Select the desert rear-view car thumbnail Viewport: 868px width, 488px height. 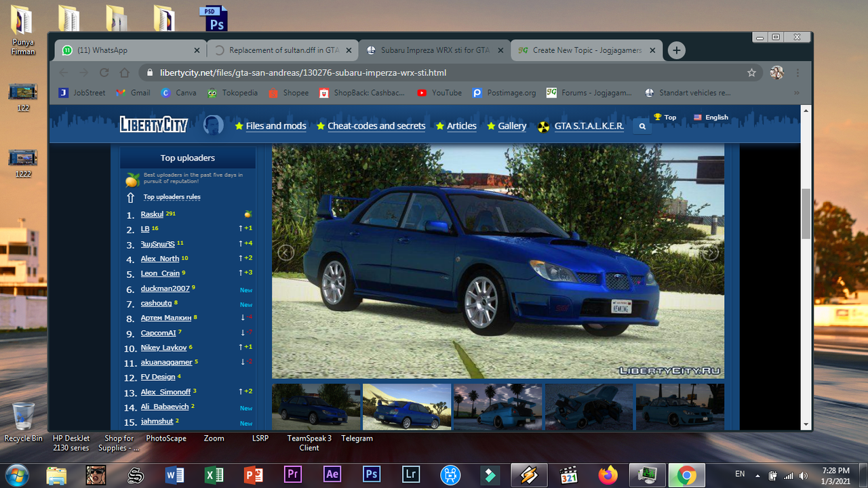(x=407, y=407)
